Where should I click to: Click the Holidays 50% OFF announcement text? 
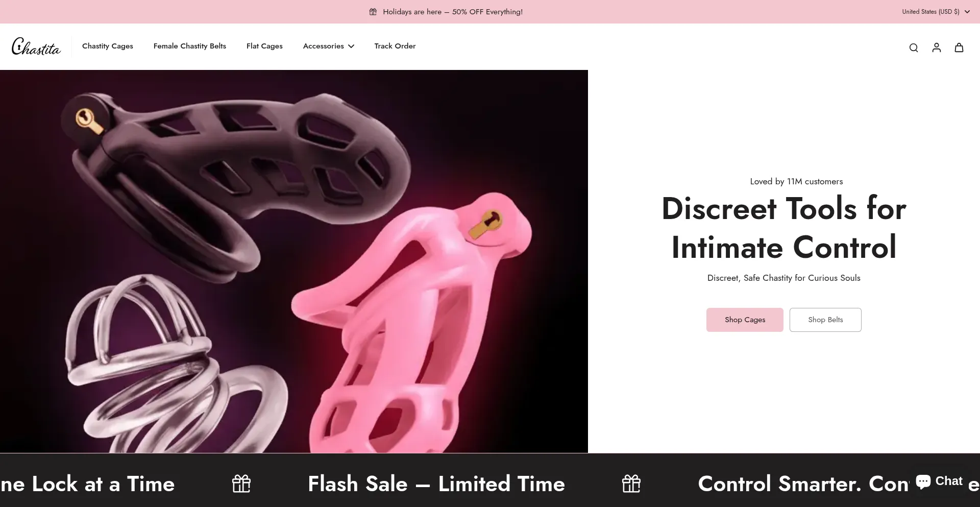tap(453, 12)
